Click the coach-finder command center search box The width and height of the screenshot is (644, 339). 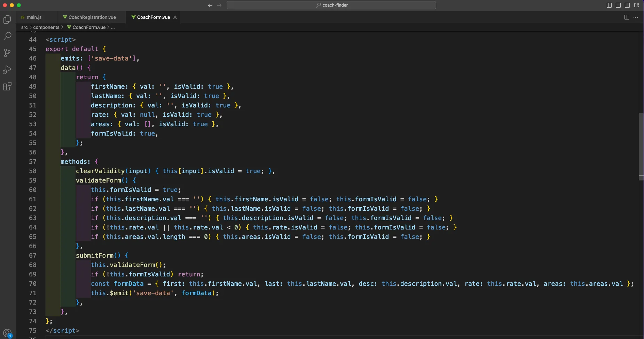point(331,5)
